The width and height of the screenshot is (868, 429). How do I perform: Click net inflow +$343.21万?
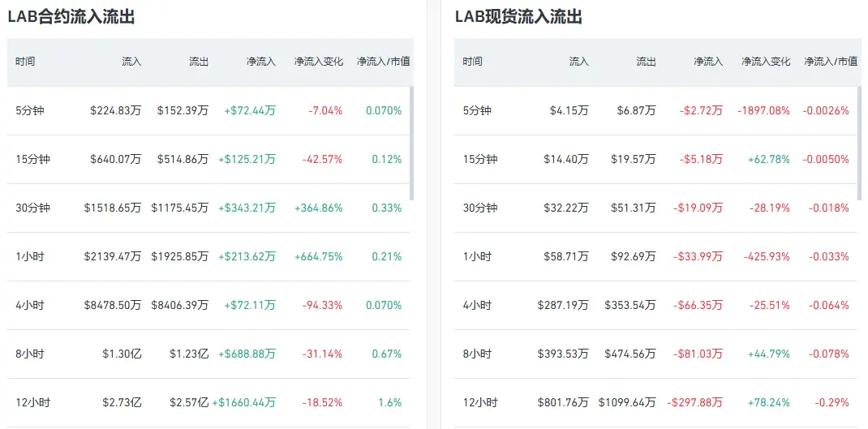[247, 208]
